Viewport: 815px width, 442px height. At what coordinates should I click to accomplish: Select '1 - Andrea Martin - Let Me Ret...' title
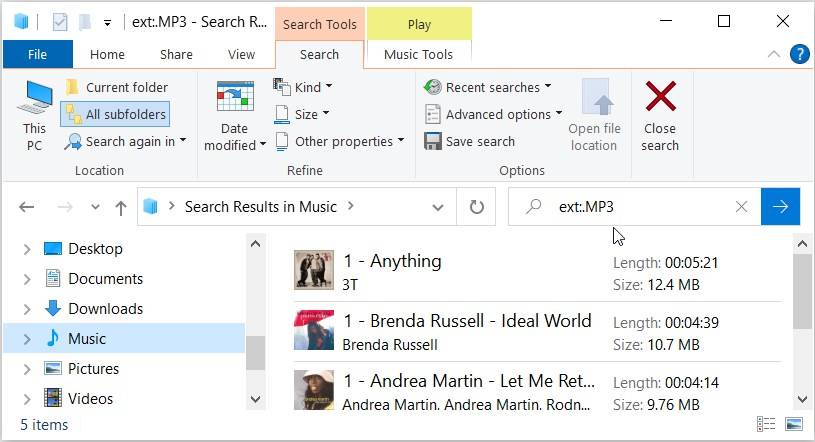[x=469, y=381]
